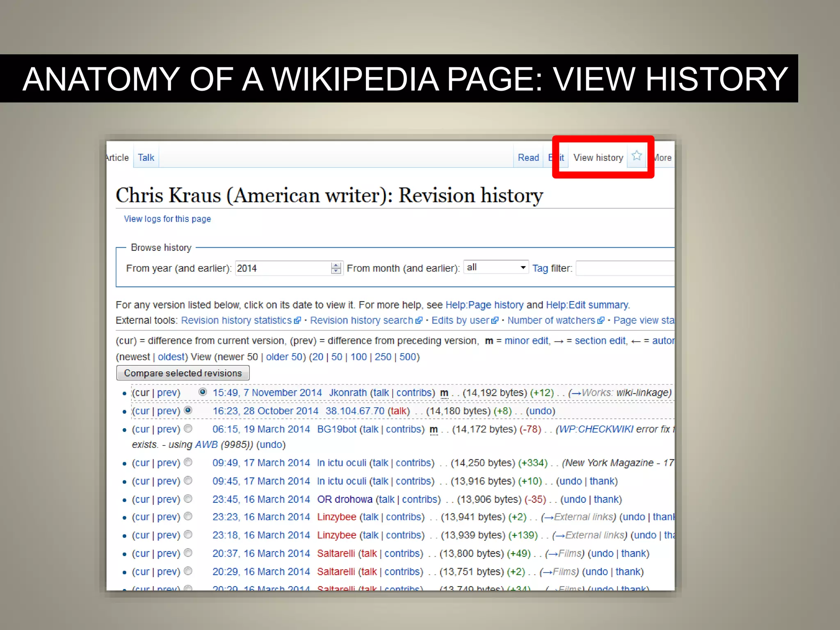The width and height of the screenshot is (840, 630).
Task: Click the Tag filter link
Action: 540,268
